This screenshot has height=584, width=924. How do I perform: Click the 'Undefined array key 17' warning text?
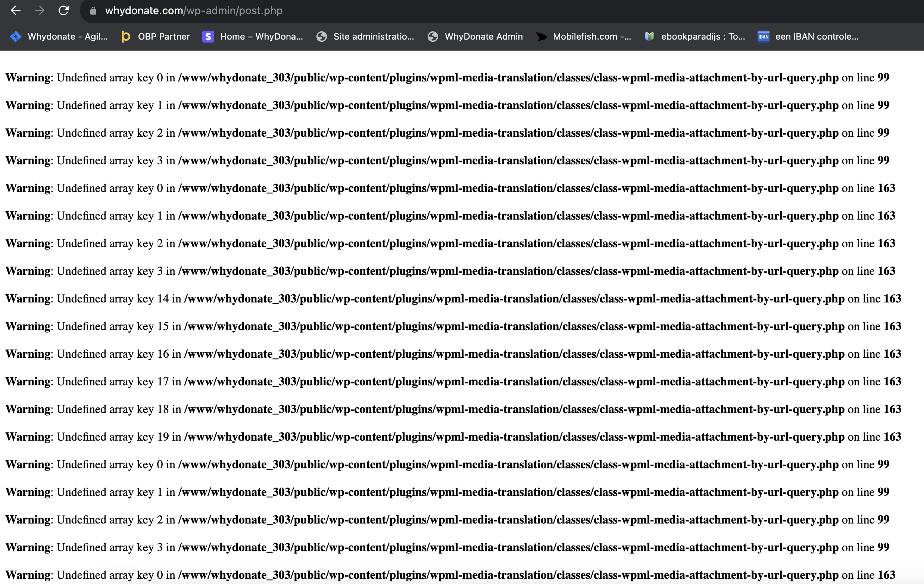(453, 382)
